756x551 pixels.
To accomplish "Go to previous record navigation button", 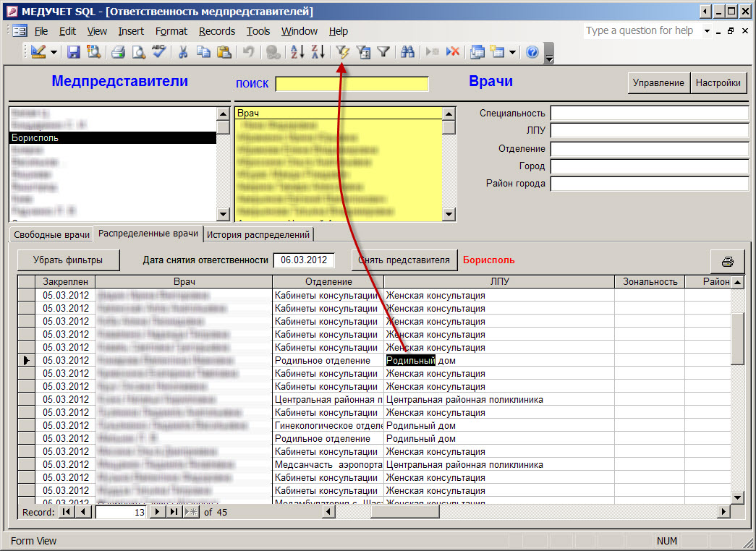I will [x=84, y=512].
